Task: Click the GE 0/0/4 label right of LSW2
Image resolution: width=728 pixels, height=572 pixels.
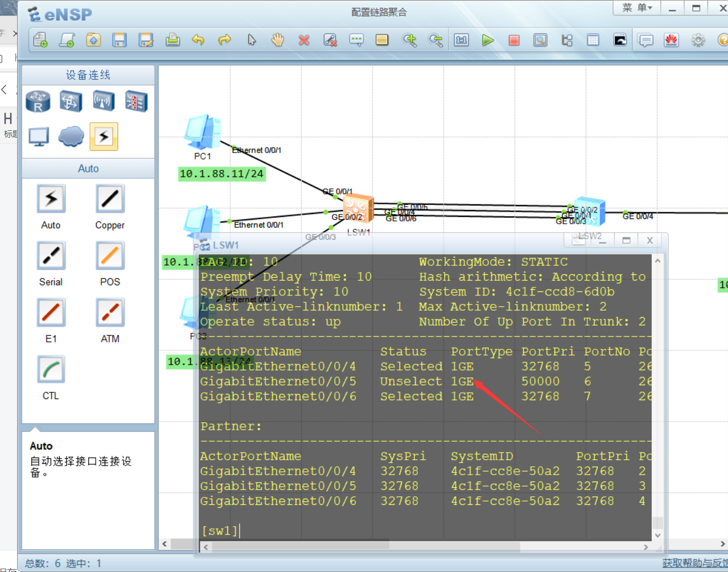Action: point(638,216)
